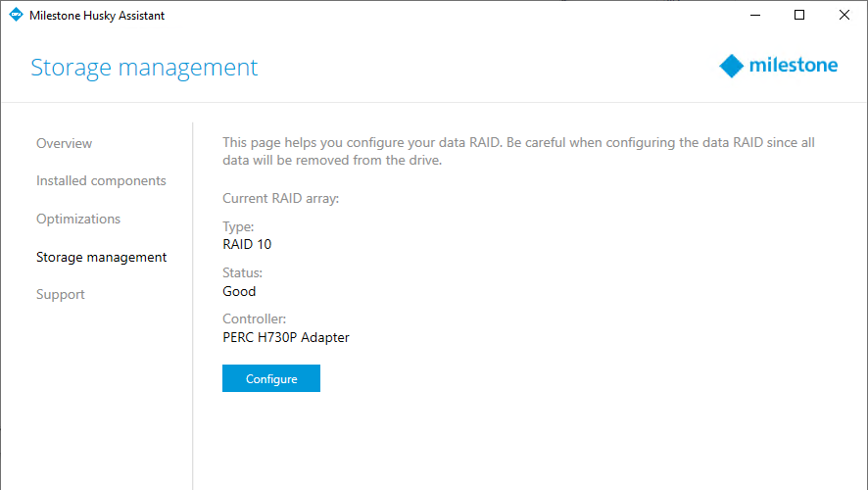Click the Milestone Husky Assistant window title

pyautogui.click(x=97, y=15)
